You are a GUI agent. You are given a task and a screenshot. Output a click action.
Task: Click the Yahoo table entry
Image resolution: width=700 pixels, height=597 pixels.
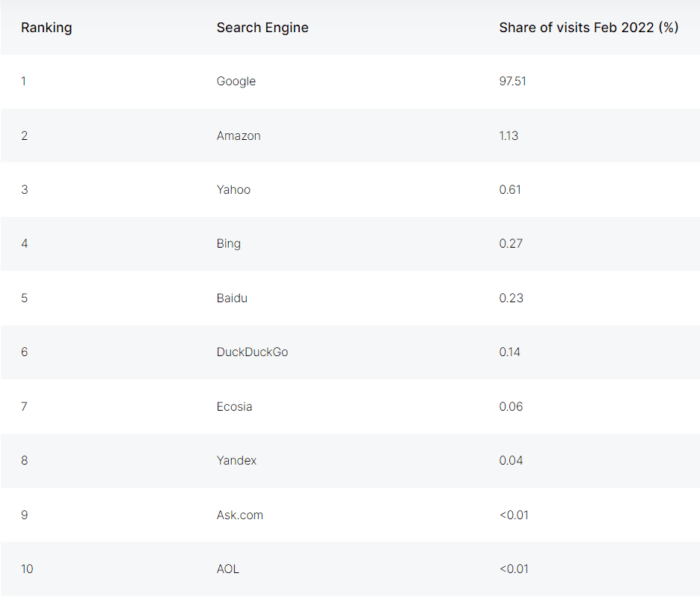click(233, 190)
